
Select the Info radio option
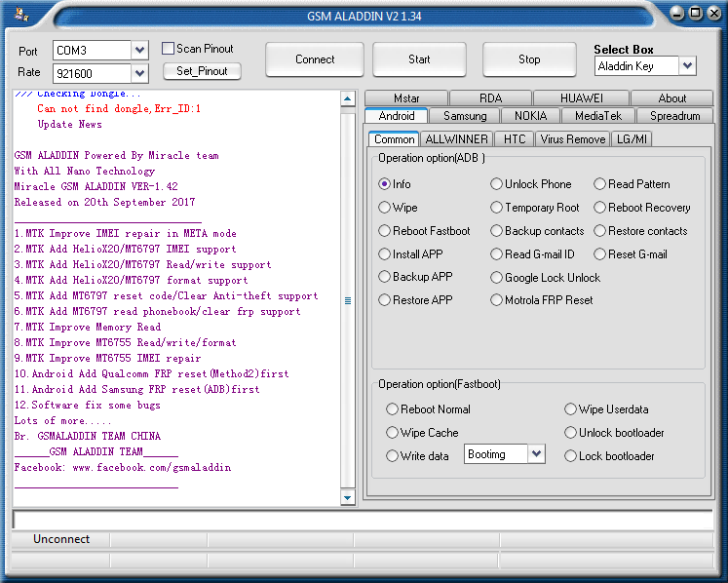[x=384, y=184]
